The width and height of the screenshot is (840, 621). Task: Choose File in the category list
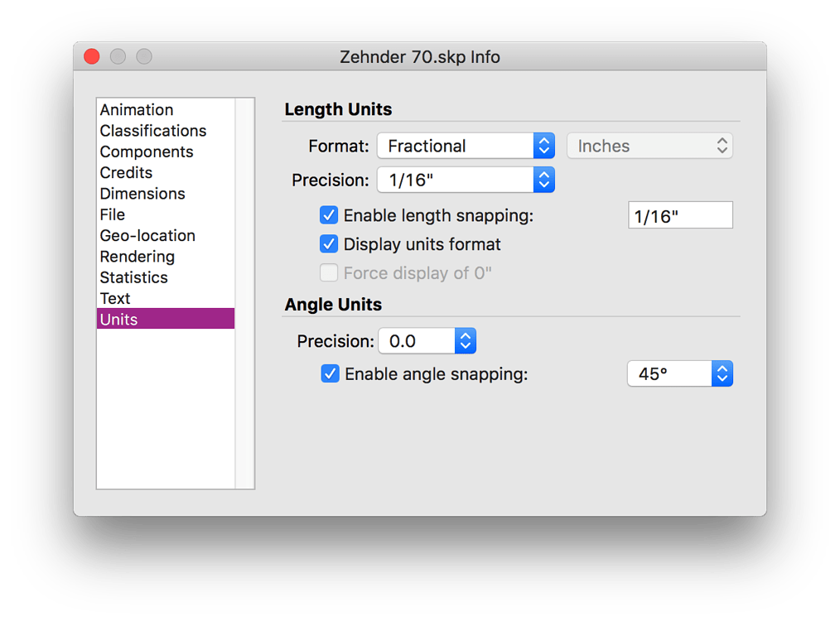[x=113, y=214]
